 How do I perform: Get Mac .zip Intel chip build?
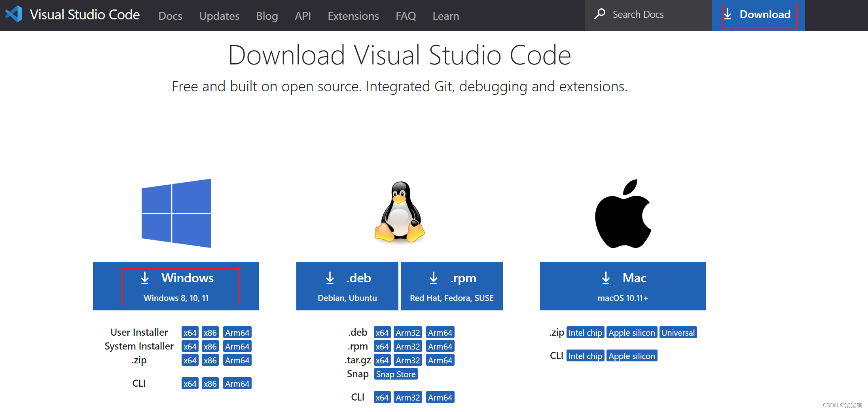[x=585, y=333]
